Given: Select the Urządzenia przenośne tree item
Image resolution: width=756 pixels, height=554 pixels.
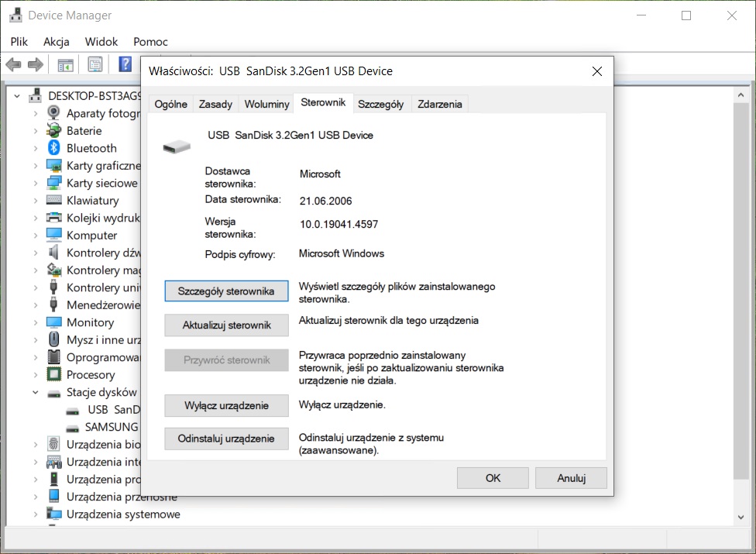Looking at the screenshot, I should pos(122,497).
